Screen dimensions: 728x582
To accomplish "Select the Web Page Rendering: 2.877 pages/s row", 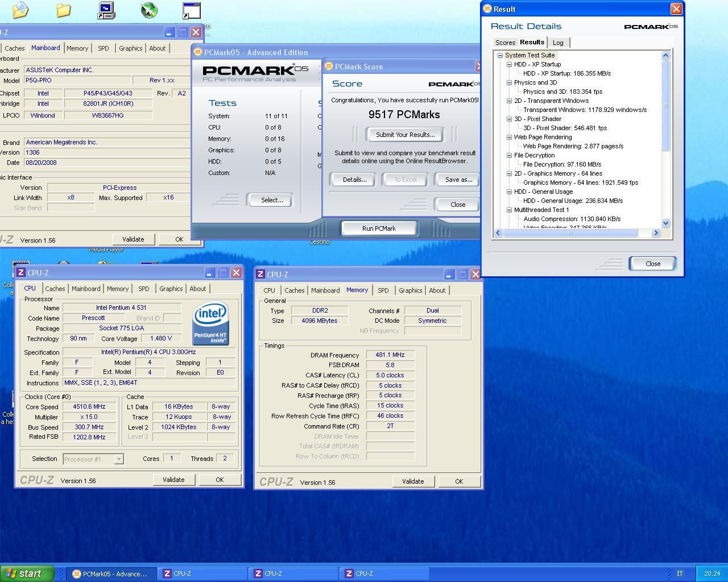I will 573,146.
